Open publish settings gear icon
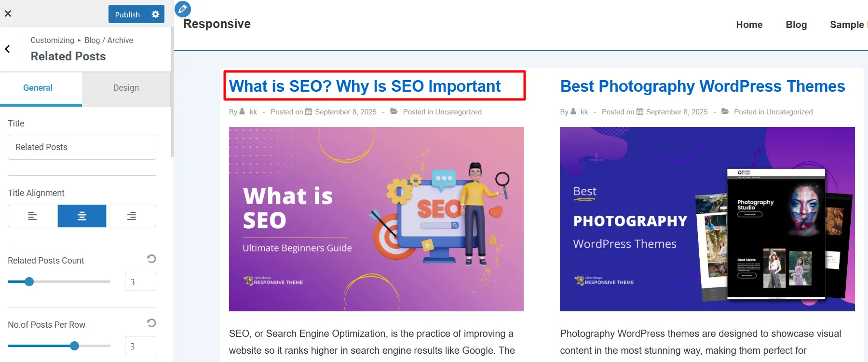The height and width of the screenshot is (362, 868). click(x=155, y=14)
